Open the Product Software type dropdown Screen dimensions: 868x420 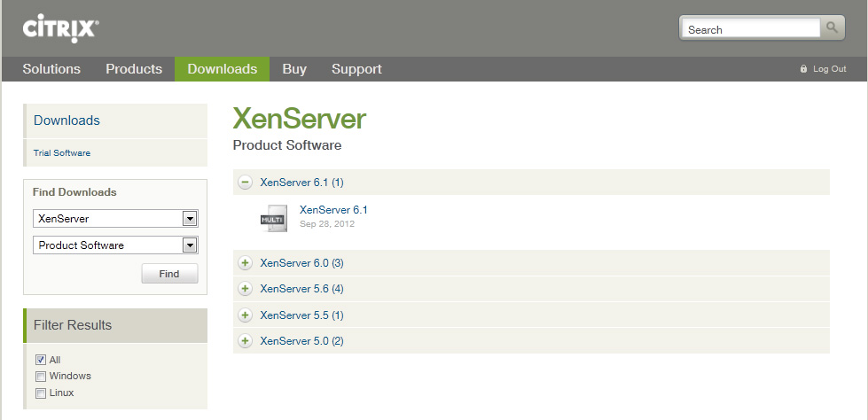click(x=115, y=245)
